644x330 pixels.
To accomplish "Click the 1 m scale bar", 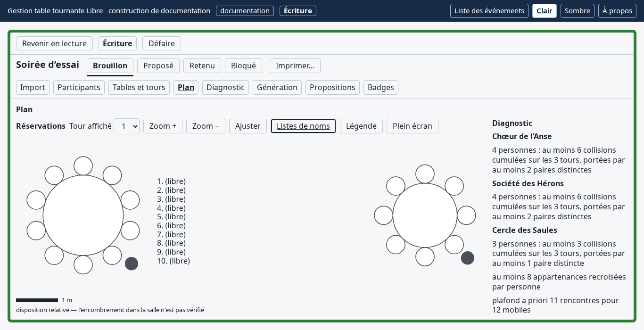I will click(x=37, y=300).
